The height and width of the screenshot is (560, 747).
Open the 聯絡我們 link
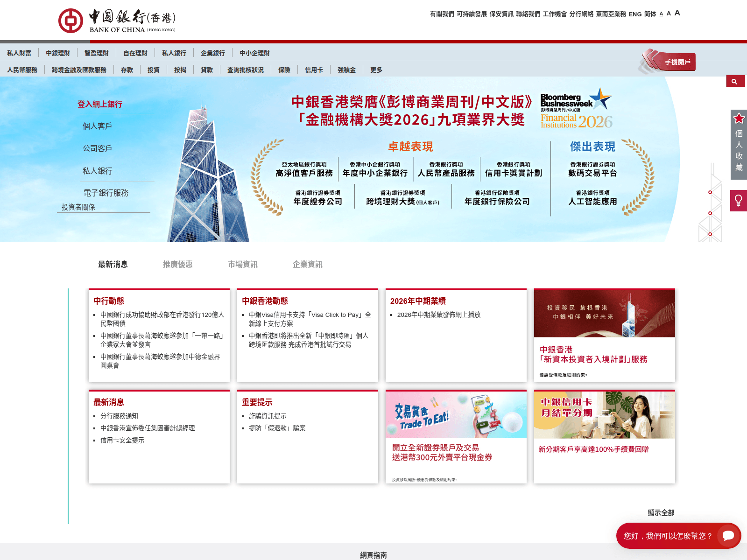(x=528, y=14)
